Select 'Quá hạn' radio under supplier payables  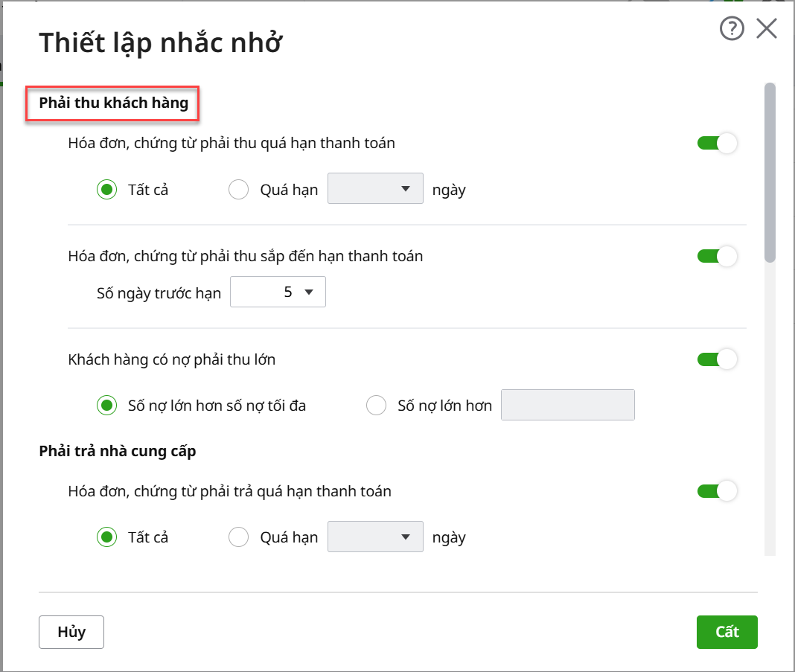(x=238, y=537)
